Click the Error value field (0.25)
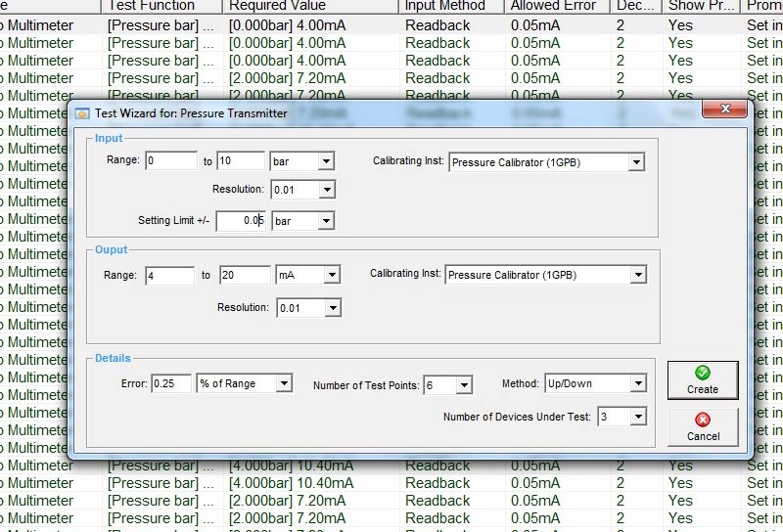 (x=171, y=384)
